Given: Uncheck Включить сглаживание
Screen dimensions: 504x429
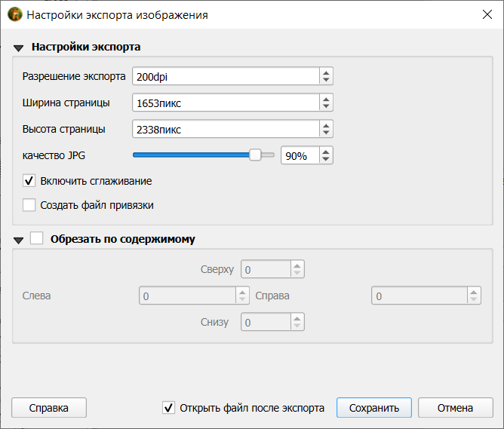Looking at the screenshot, I should click(x=29, y=181).
